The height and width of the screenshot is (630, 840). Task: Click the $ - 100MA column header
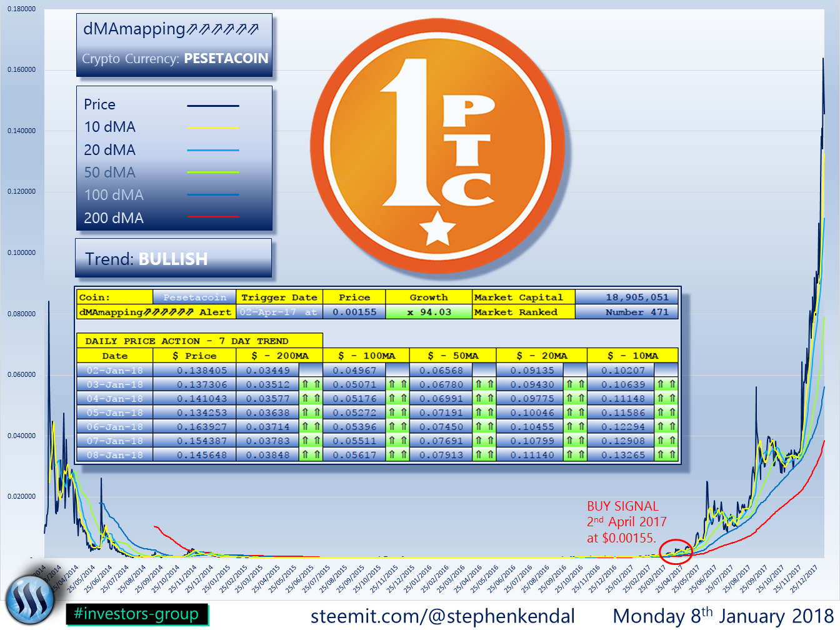click(x=366, y=356)
